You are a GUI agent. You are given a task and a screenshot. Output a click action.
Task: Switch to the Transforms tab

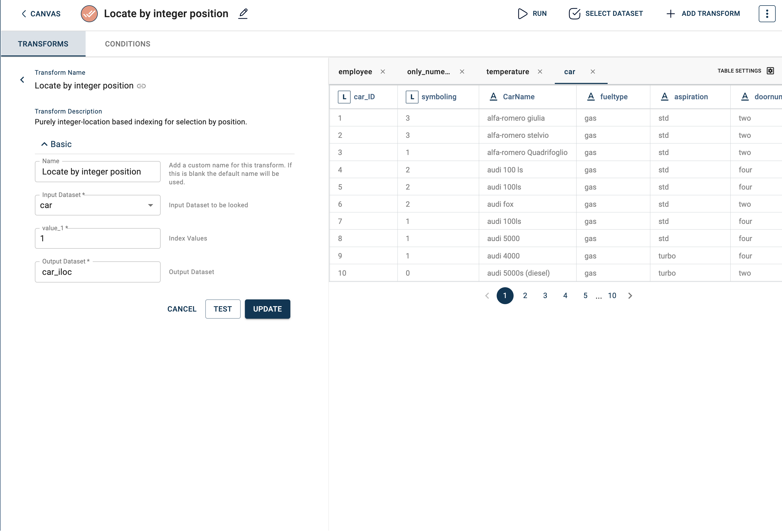pos(43,44)
